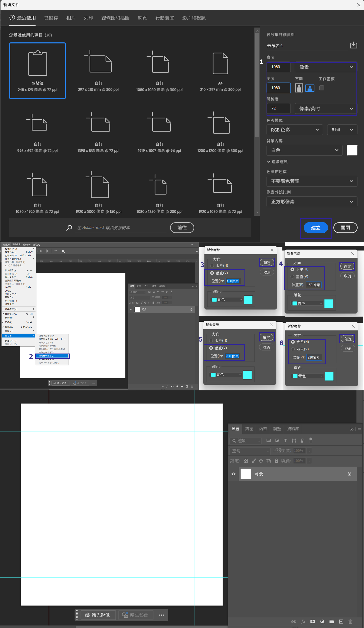
Task: Choose the landscape orientation icon under 方向
Action: pos(310,88)
